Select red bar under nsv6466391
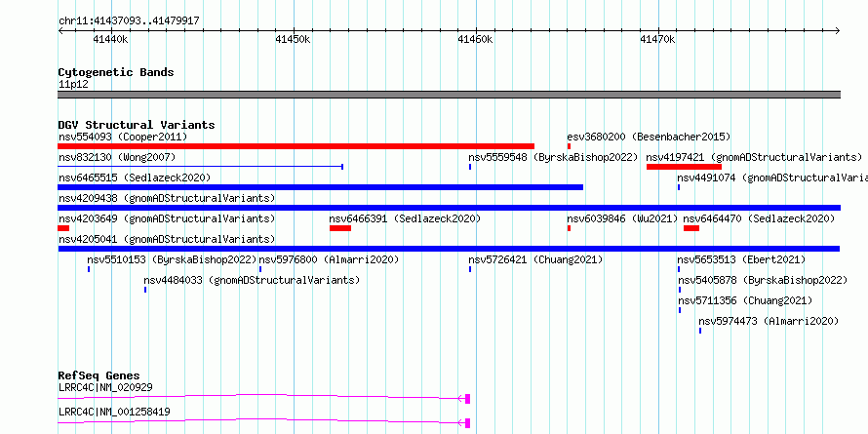Screen dimensions: 868x434 pyautogui.click(x=340, y=228)
